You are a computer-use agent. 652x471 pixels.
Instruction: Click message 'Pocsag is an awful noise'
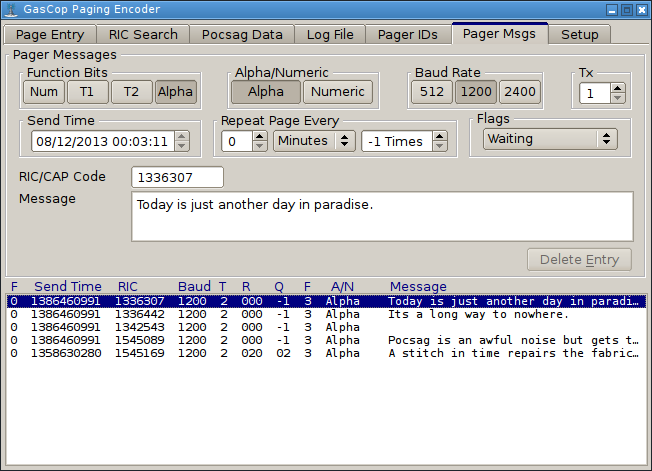[x=472, y=340]
